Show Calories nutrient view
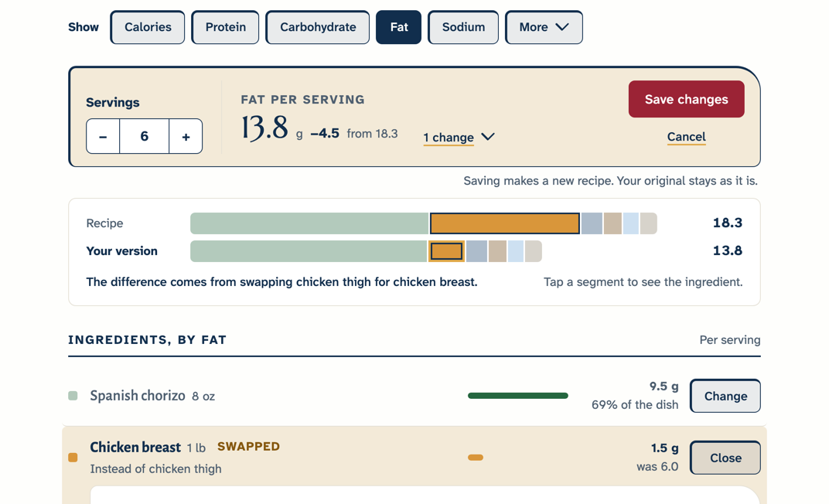The width and height of the screenshot is (829, 504). click(148, 27)
